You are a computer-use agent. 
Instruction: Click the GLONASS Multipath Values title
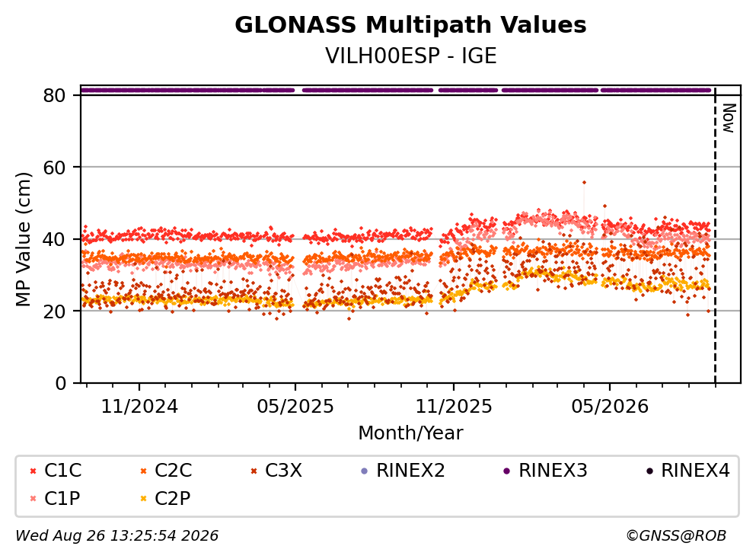tap(410, 25)
